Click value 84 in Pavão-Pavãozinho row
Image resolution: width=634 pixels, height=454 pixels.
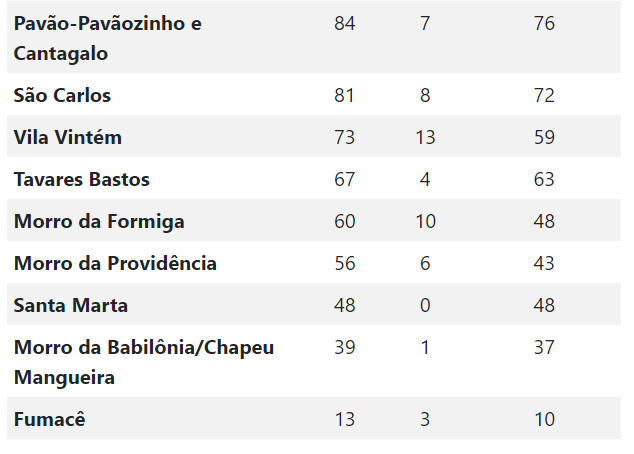click(344, 23)
